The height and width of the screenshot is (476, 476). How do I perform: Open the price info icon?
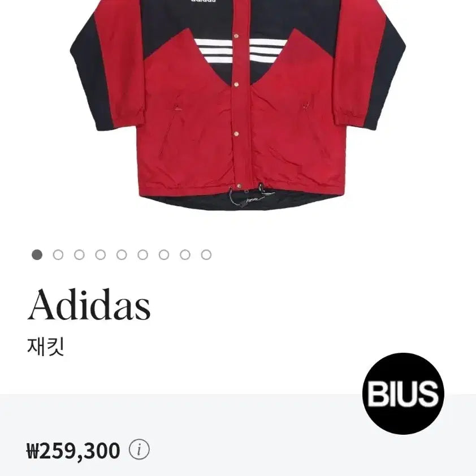click(139, 449)
